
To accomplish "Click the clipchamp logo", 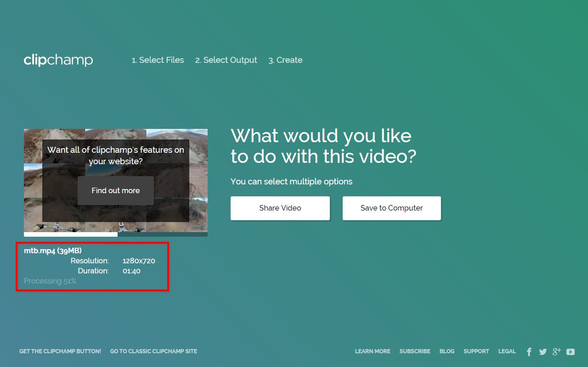I will click(x=58, y=60).
